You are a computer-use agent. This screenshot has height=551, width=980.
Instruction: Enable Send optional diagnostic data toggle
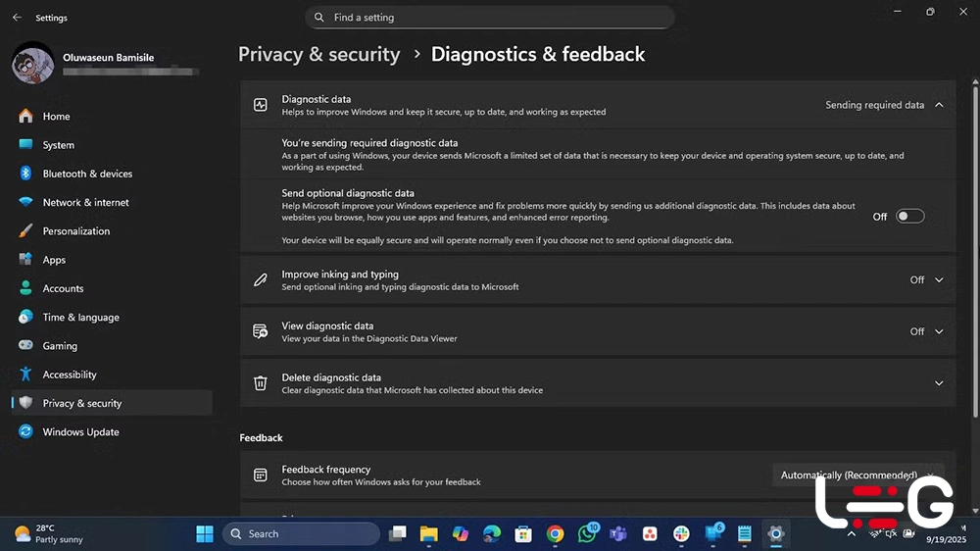tap(909, 217)
